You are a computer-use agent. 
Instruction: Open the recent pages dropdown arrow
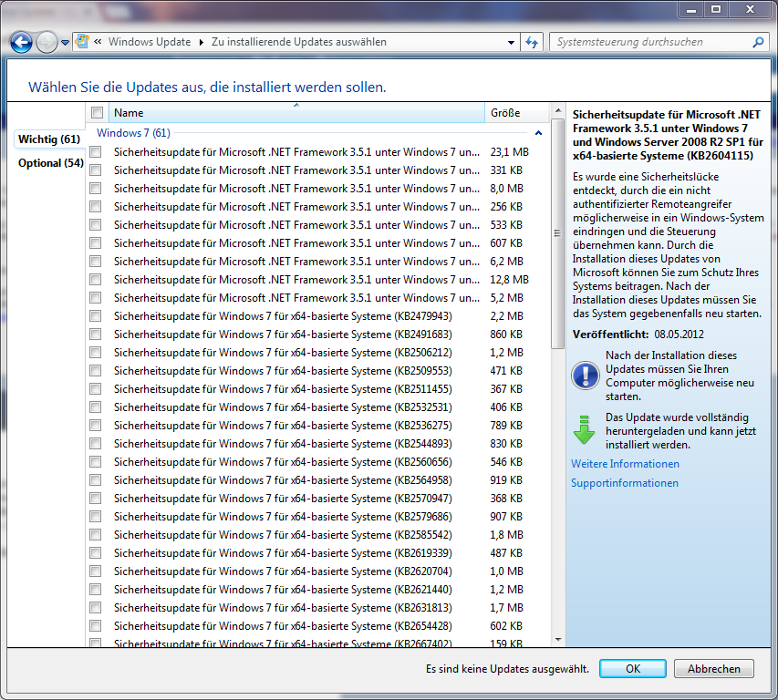click(65, 42)
